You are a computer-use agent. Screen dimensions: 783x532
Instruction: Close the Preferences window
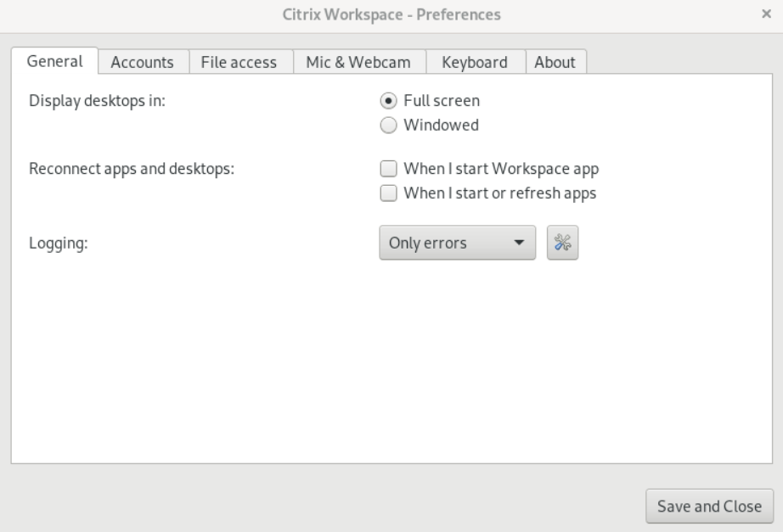click(x=766, y=14)
